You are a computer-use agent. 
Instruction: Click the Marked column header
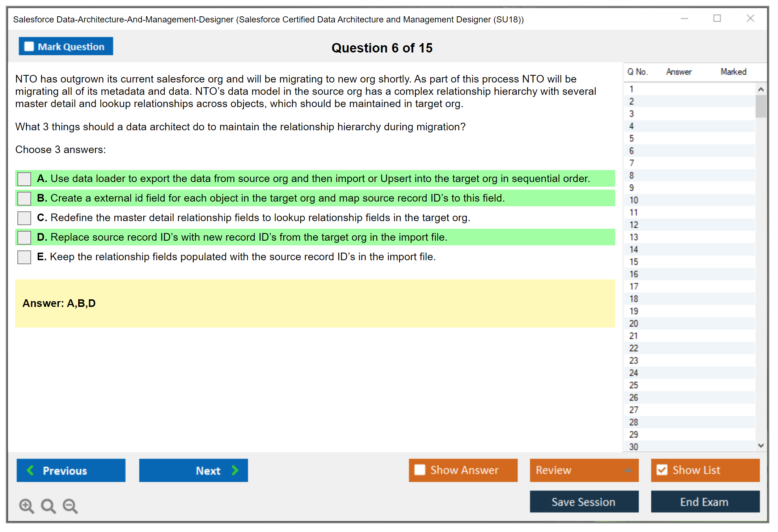[x=733, y=72]
